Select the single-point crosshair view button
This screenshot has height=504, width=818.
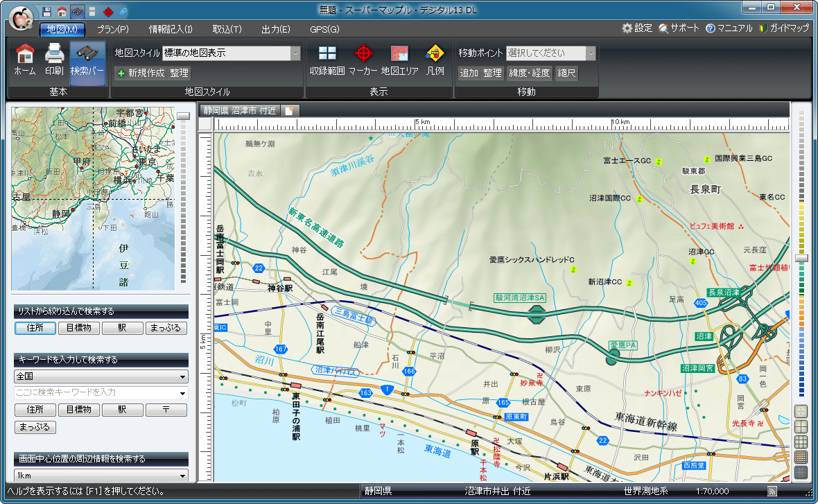(x=800, y=412)
